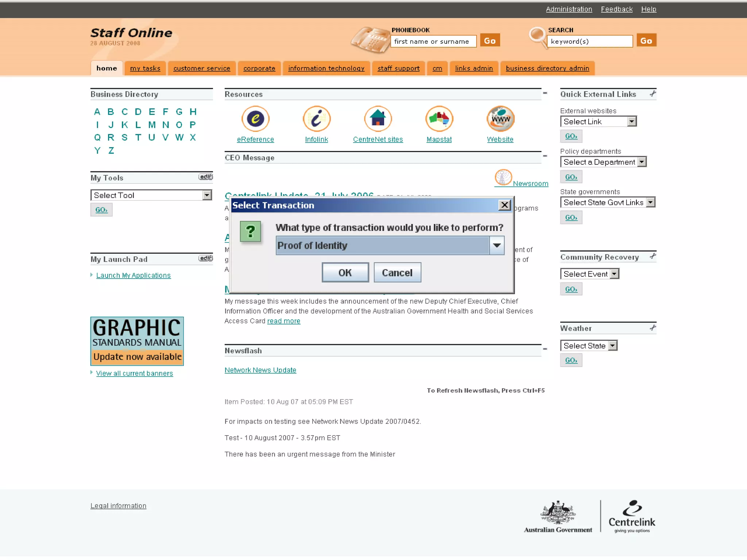
Task: Collapse the Newsflash panel minus icon
Action: pyautogui.click(x=545, y=349)
